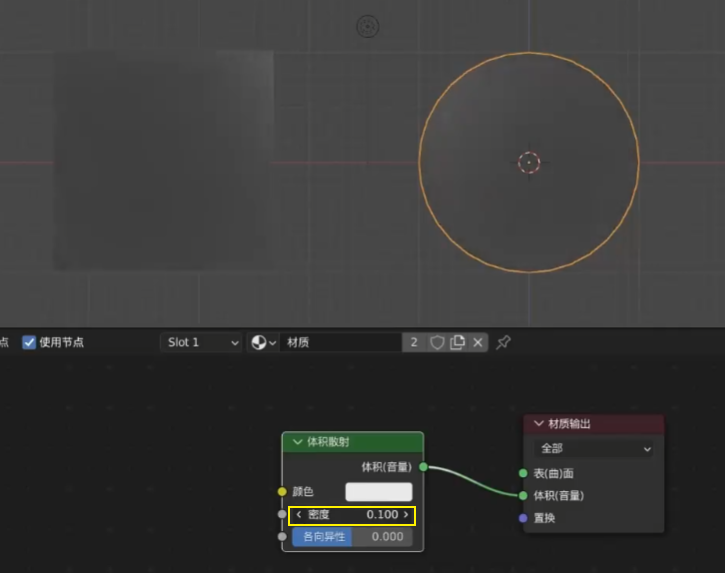The width and height of the screenshot is (725, 573).
Task: Increase 密度 with the right arrow
Action: (x=406, y=515)
